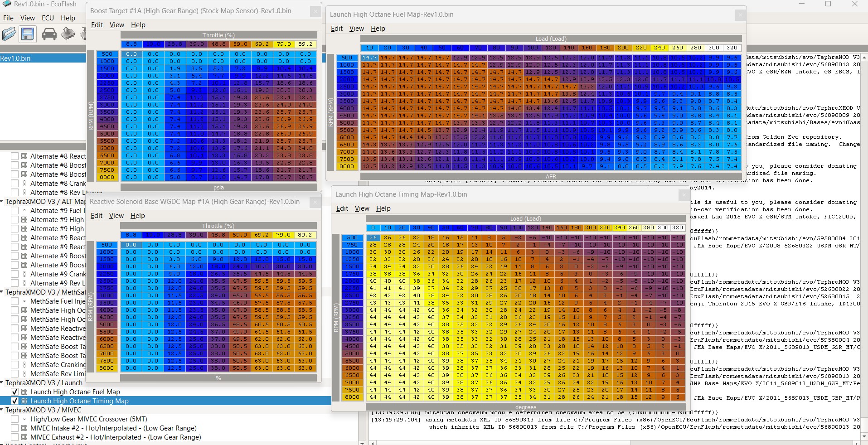Screen dimensions: 868x445
Task: Click the icon beside Alternate #9 Rev
Action: 24,283
